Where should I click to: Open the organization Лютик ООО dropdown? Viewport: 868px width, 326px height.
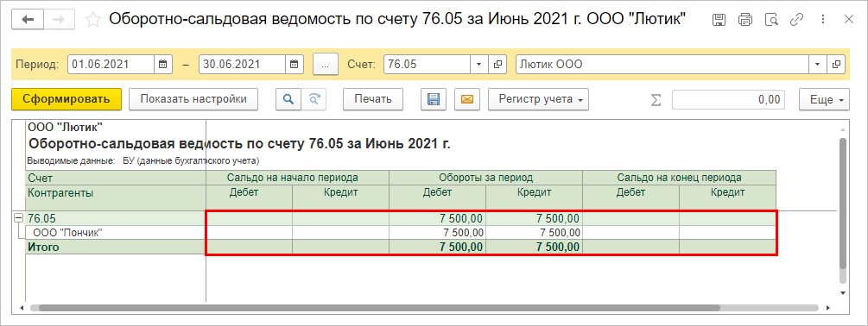pos(817,64)
